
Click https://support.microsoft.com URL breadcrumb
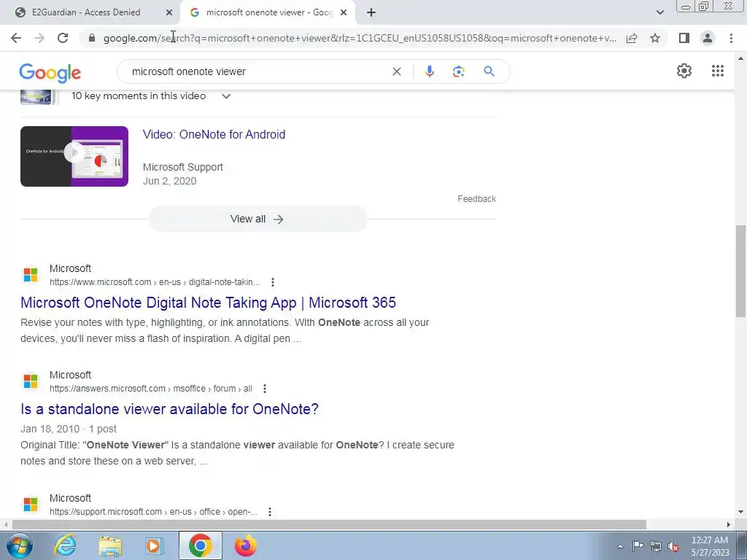pyautogui.click(x=153, y=512)
